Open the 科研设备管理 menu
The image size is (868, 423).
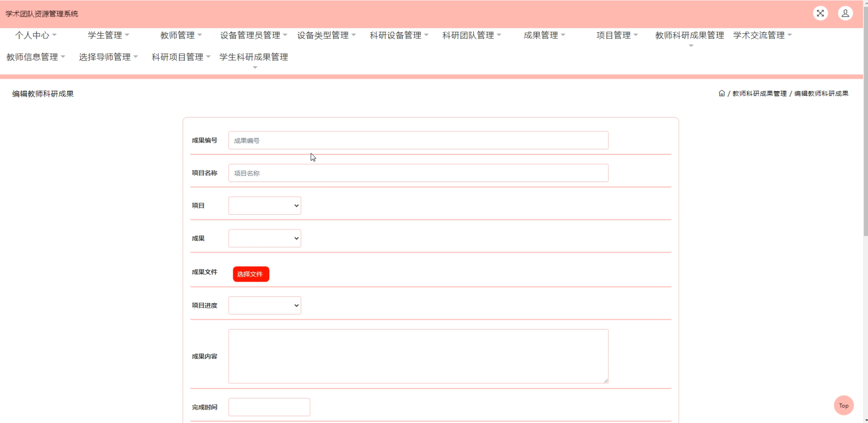click(399, 35)
